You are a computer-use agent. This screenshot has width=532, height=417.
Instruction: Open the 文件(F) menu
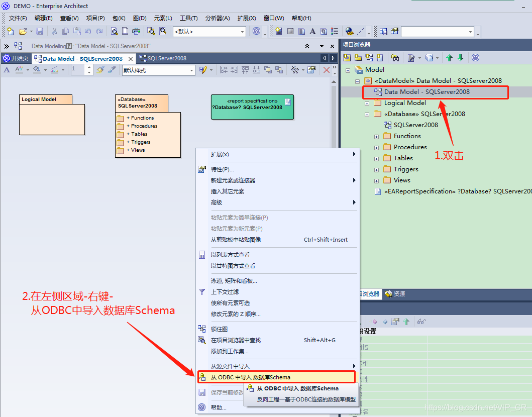coord(18,18)
